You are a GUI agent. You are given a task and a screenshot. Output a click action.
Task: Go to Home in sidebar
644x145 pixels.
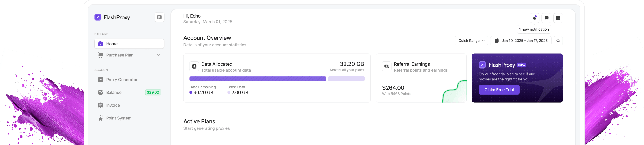(x=129, y=44)
